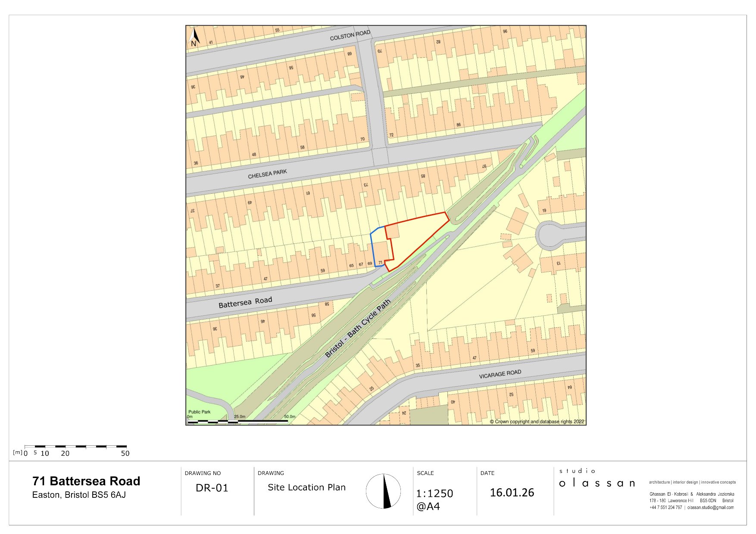
Task: Click the Public Park label
Action: [x=199, y=412]
